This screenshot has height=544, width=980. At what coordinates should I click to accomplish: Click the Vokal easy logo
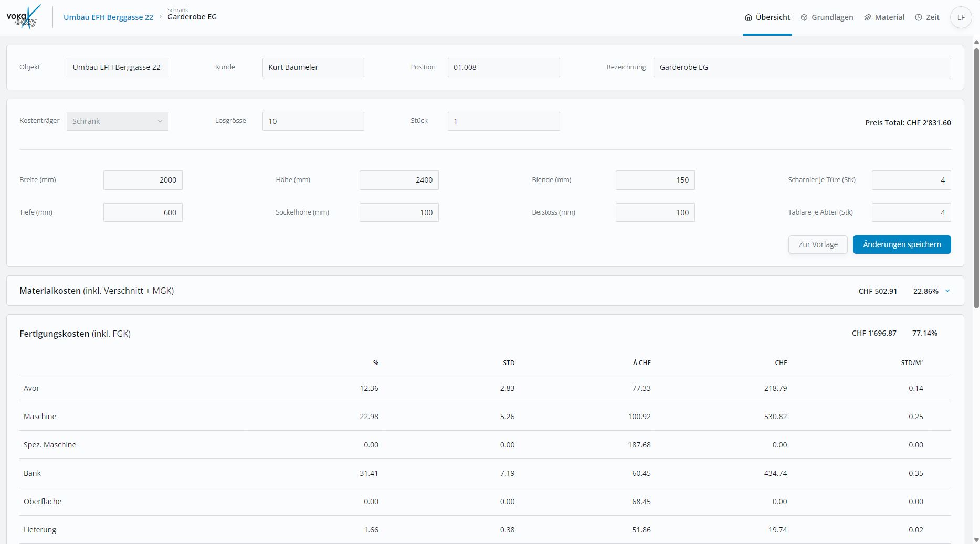coord(24,17)
